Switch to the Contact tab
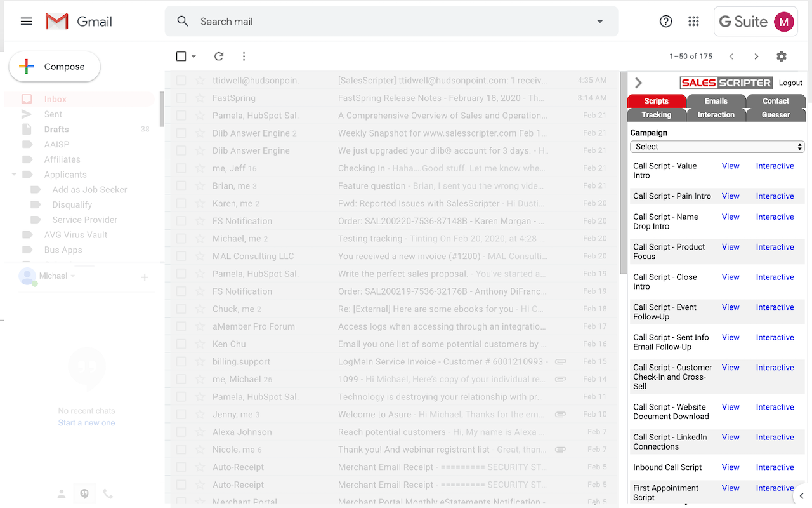This screenshot has width=812, height=508. coord(776,101)
